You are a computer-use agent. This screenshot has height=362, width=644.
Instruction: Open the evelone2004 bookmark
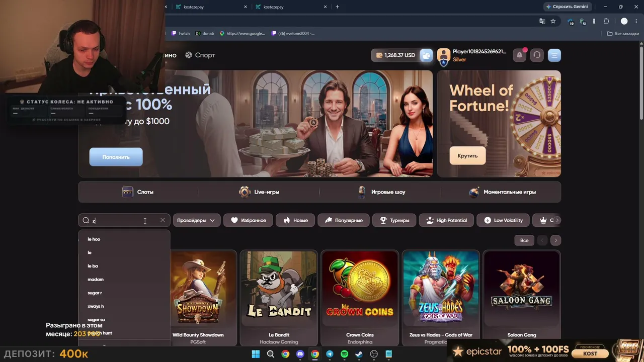pos(293,34)
